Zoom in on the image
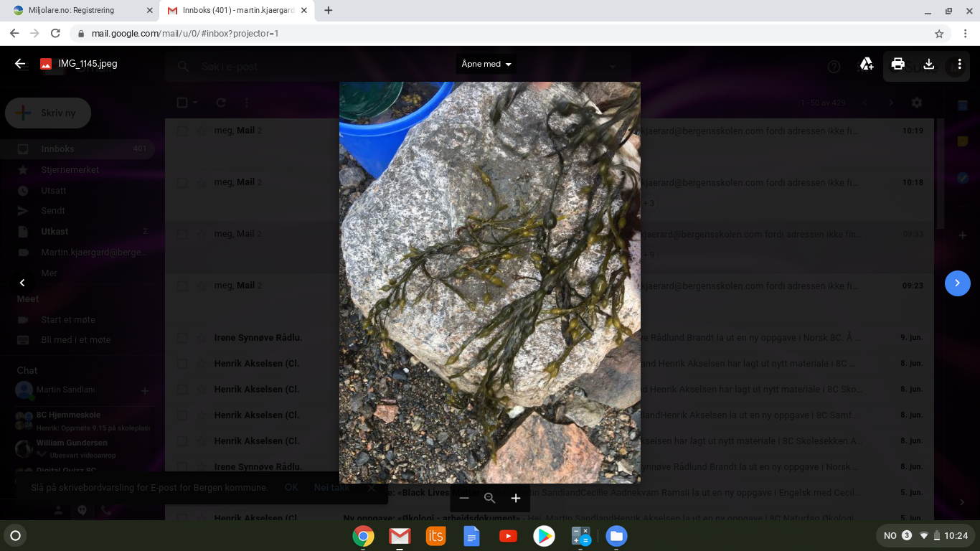 [515, 498]
